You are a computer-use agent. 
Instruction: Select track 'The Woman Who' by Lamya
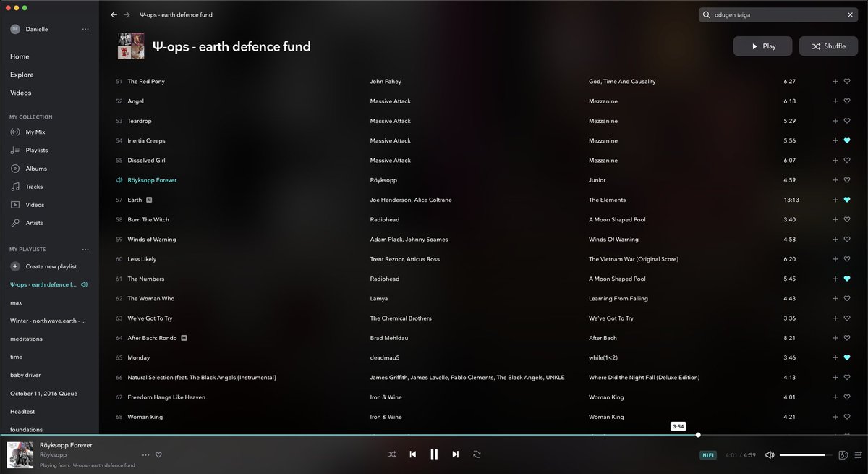tap(150, 298)
